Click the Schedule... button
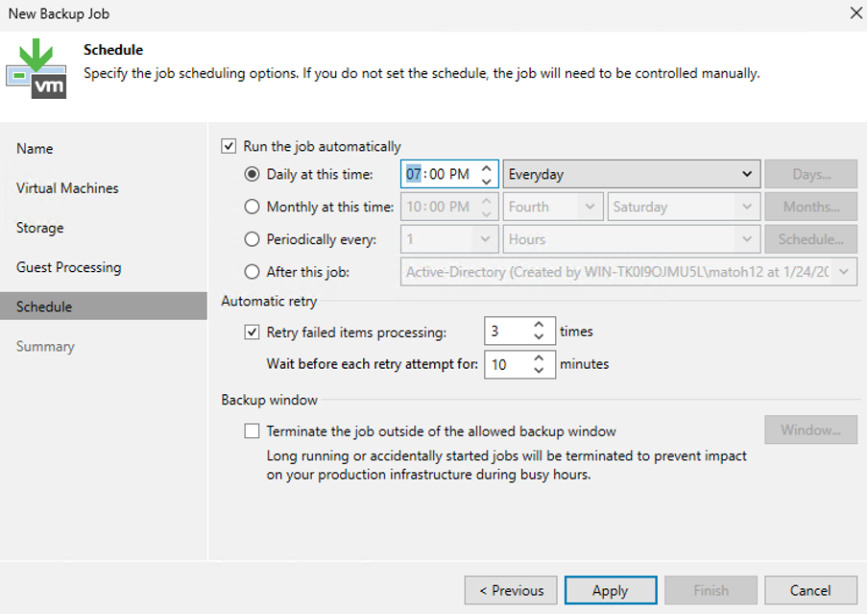This screenshot has height=615, width=868. pyautogui.click(x=811, y=239)
